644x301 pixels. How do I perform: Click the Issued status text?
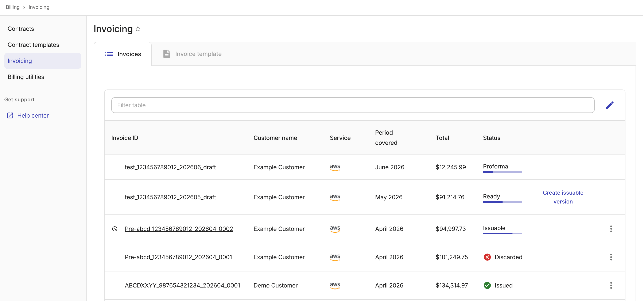pyautogui.click(x=504, y=285)
